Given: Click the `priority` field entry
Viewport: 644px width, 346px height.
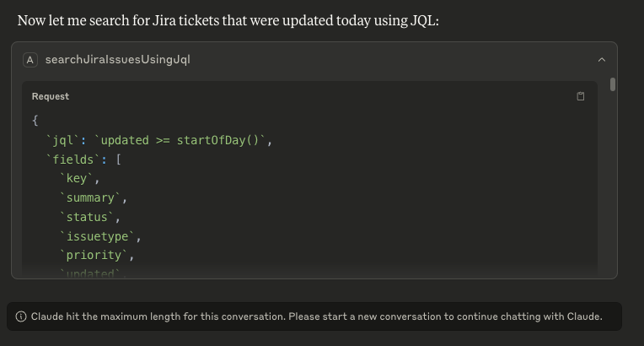Looking at the screenshot, I should [94, 255].
